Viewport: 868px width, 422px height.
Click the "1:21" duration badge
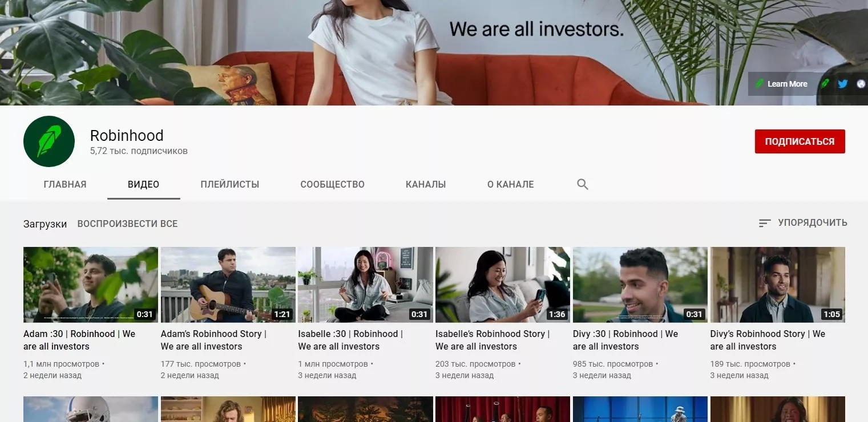click(x=282, y=314)
